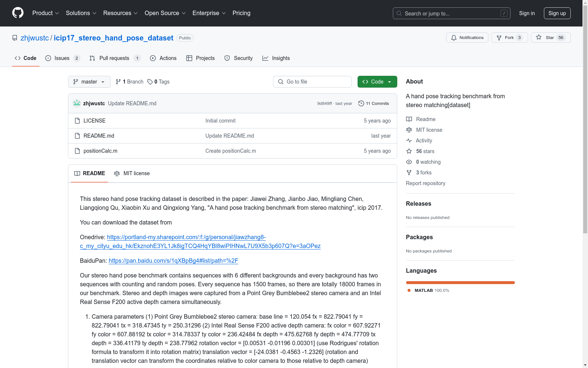Select the README tab in file viewer
This screenshot has width=588, height=368.
[90, 173]
